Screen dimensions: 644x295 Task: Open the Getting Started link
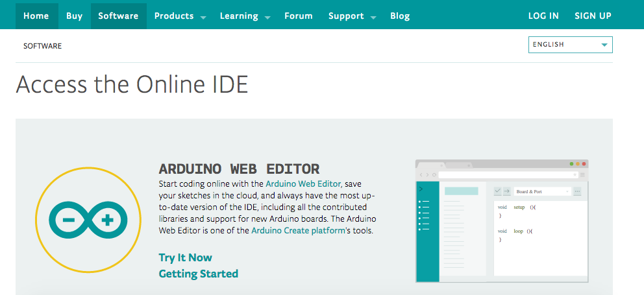coord(198,274)
